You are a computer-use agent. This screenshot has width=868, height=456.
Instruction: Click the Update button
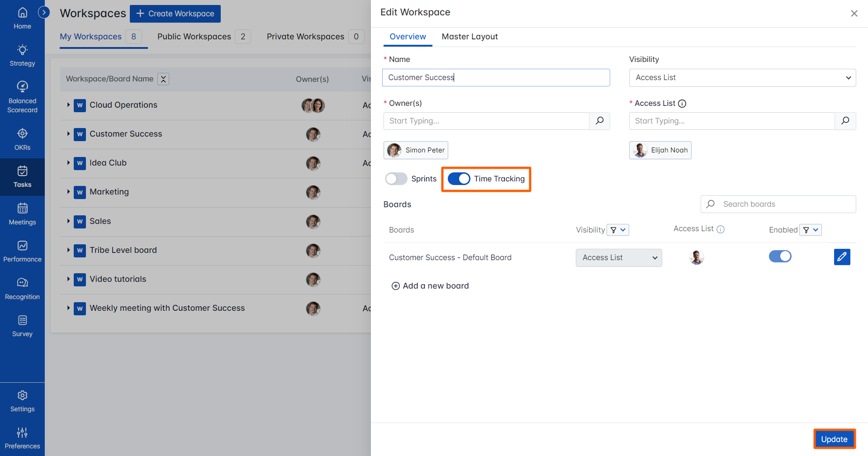pyautogui.click(x=834, y=439)
